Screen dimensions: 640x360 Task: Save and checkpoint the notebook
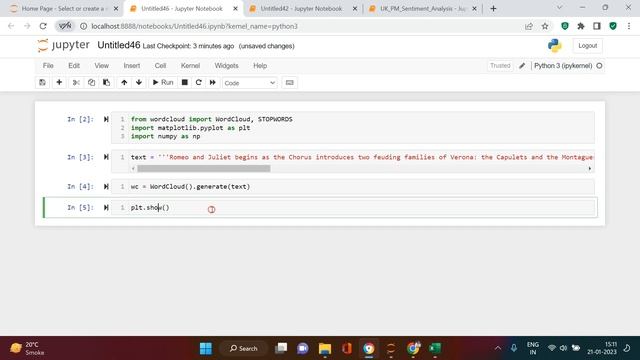point(42,82)
